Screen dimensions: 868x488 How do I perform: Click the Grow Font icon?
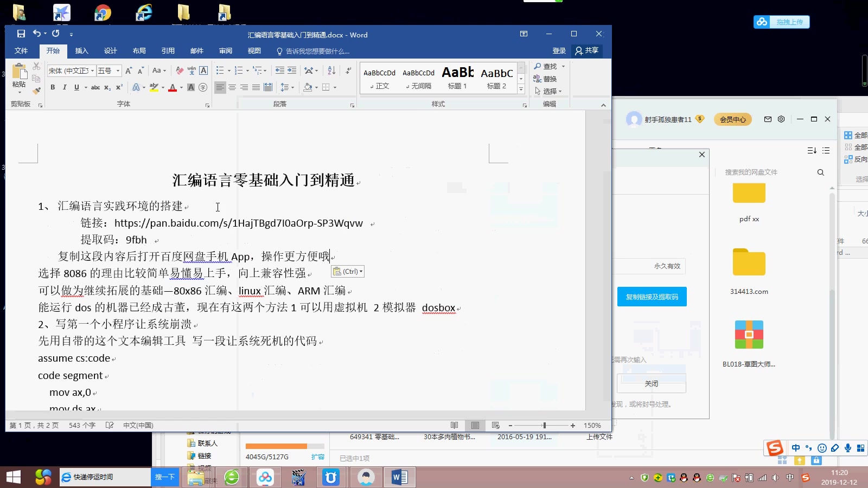[129, 70]
